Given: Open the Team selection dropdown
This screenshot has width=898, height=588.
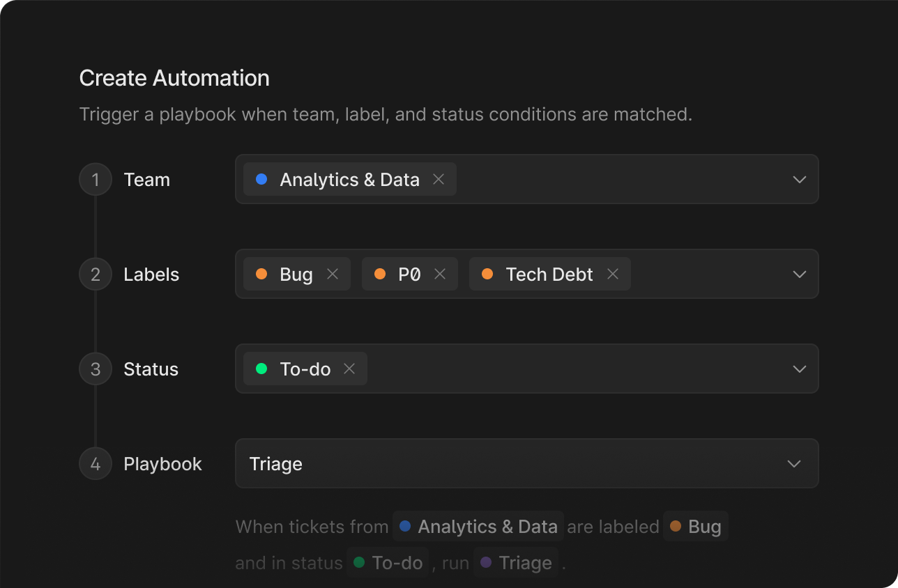Looking at the screenshot, I should [799, 179].
